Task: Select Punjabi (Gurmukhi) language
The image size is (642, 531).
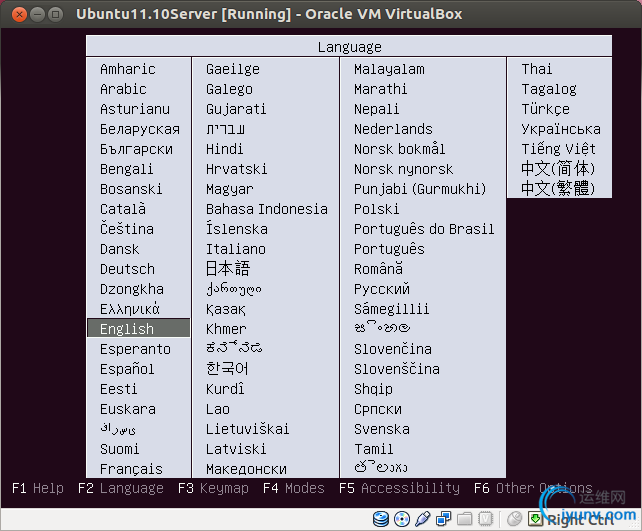Action: tap(420, 189)
